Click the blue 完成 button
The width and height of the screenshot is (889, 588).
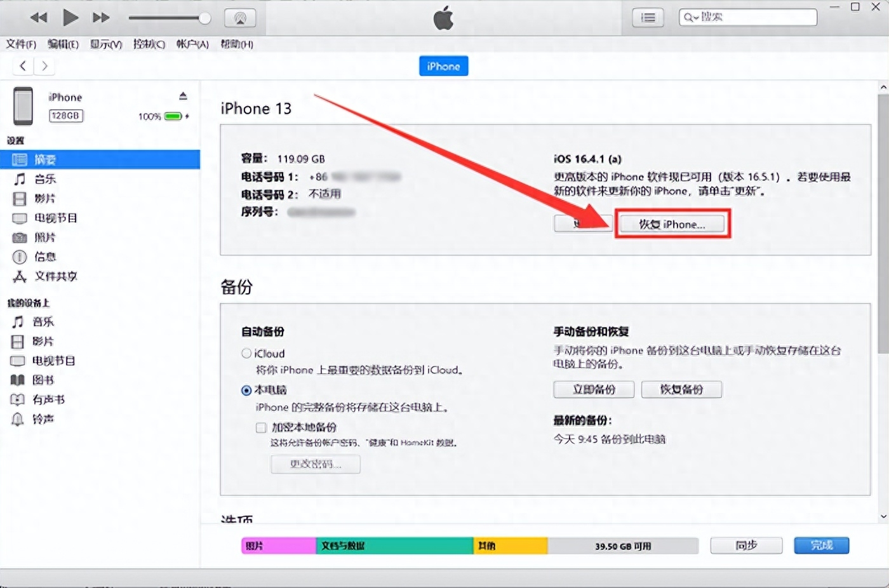point(822,545)
